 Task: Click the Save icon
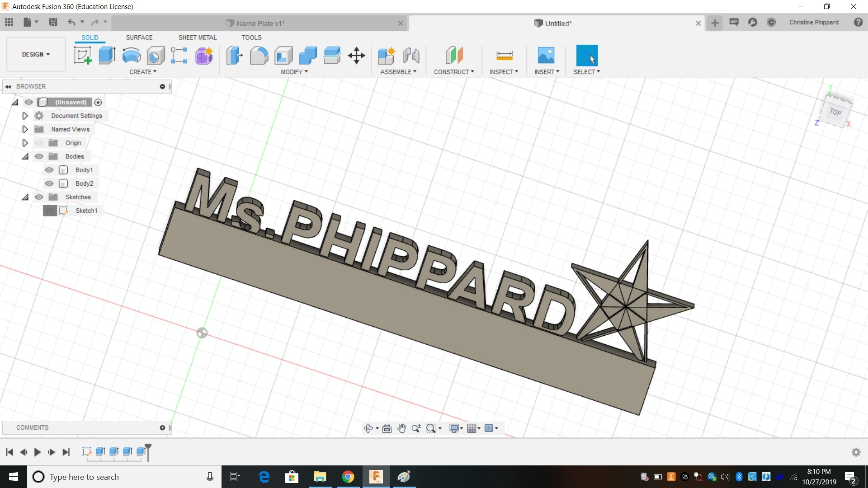tap(53, 22)
